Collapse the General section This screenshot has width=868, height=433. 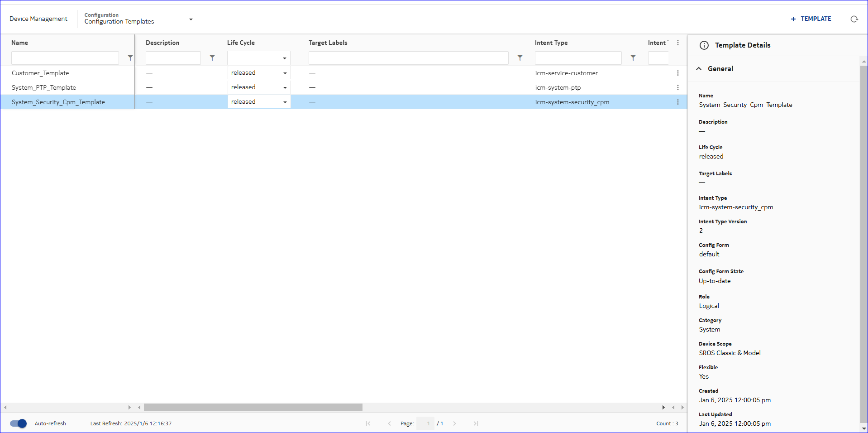699,69
